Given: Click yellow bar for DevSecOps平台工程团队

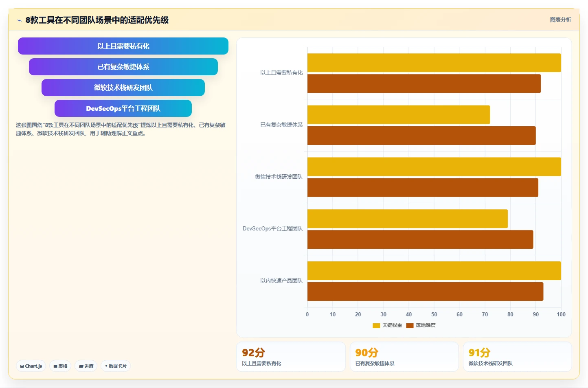Looking at the screenshot, I should [x=408, y=219].
